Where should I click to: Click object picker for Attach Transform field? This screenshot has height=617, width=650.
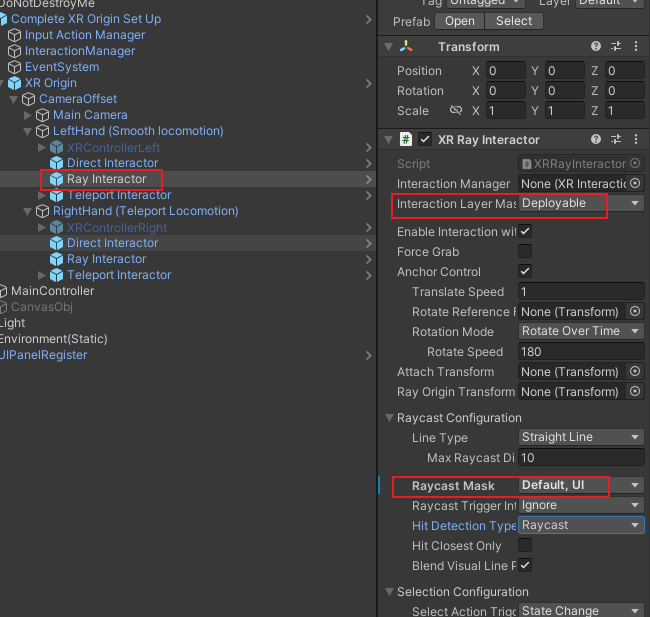635,372
